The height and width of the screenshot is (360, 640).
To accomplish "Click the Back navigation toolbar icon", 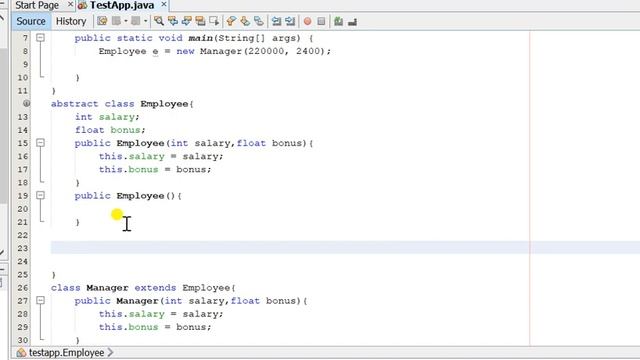I will (x=116, y=21).
